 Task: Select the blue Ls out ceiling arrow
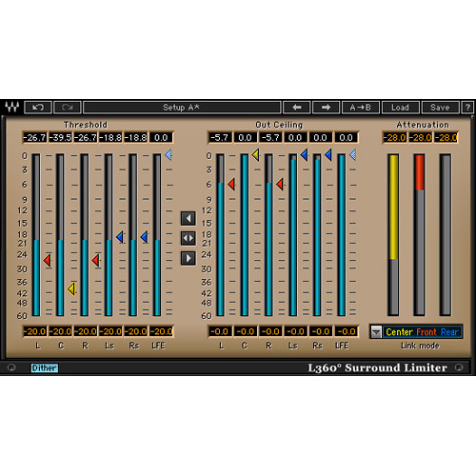[304, 155]
